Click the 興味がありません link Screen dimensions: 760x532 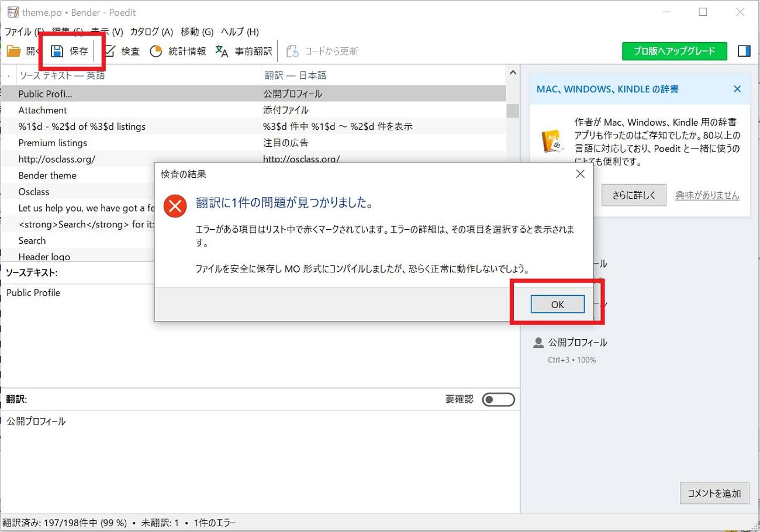(707, 196)
